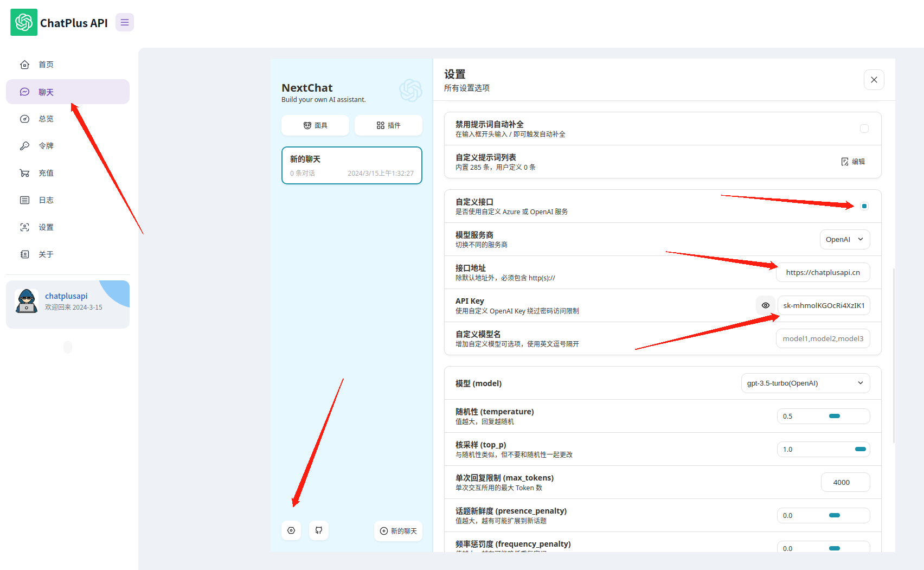924x570 pixels.
Task: Select the 聊天 chat menu item
Action: click(x=68, y=92)
